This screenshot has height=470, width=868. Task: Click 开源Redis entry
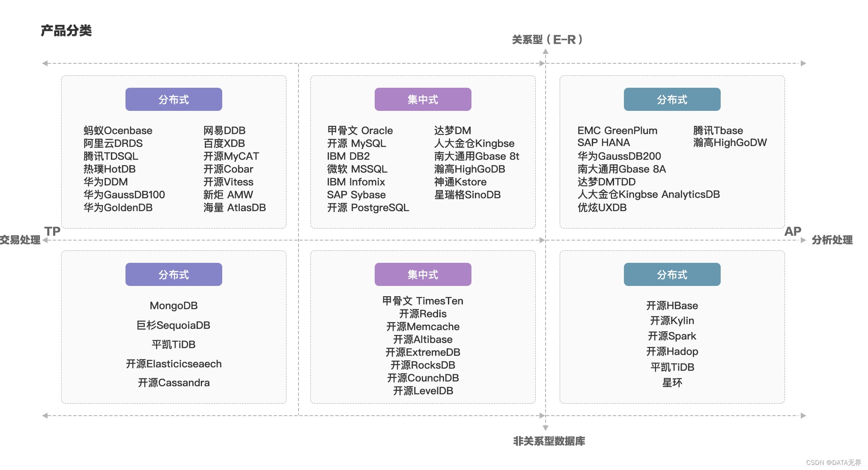point(423,314)
